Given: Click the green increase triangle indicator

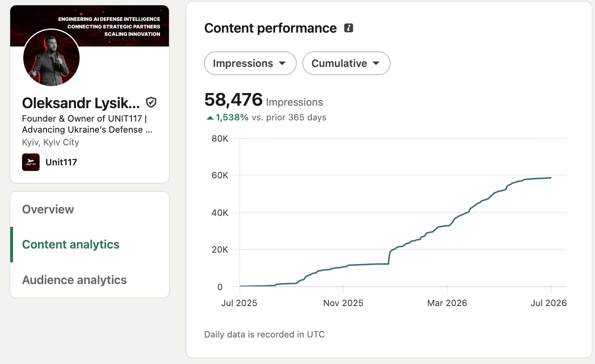Looking at the screenshot, I should (210, 118).
